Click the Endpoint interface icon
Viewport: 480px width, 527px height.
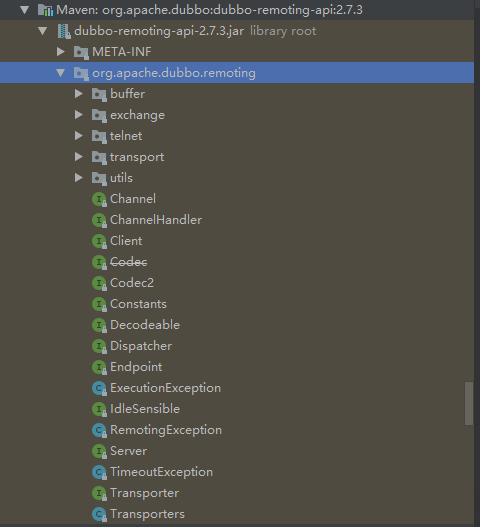tap(99, 367)
